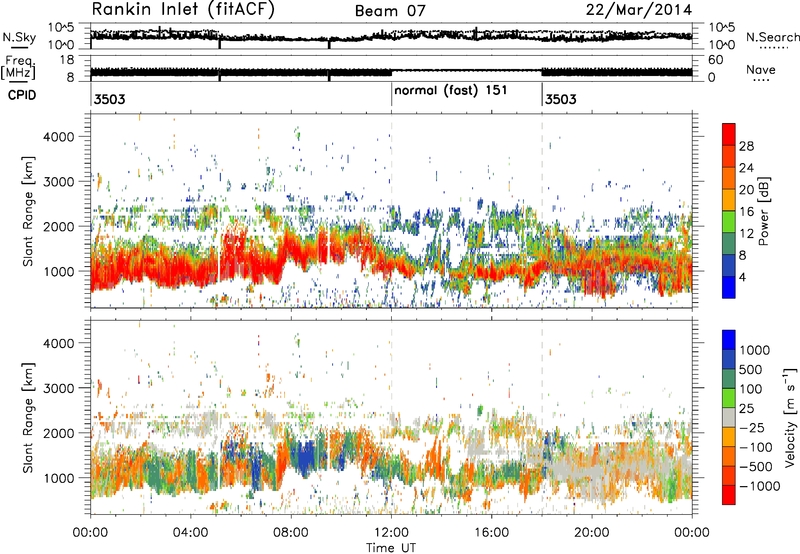Click the '60' tick right of frequency panel
The image size is (800, 554).
(716, 60)
